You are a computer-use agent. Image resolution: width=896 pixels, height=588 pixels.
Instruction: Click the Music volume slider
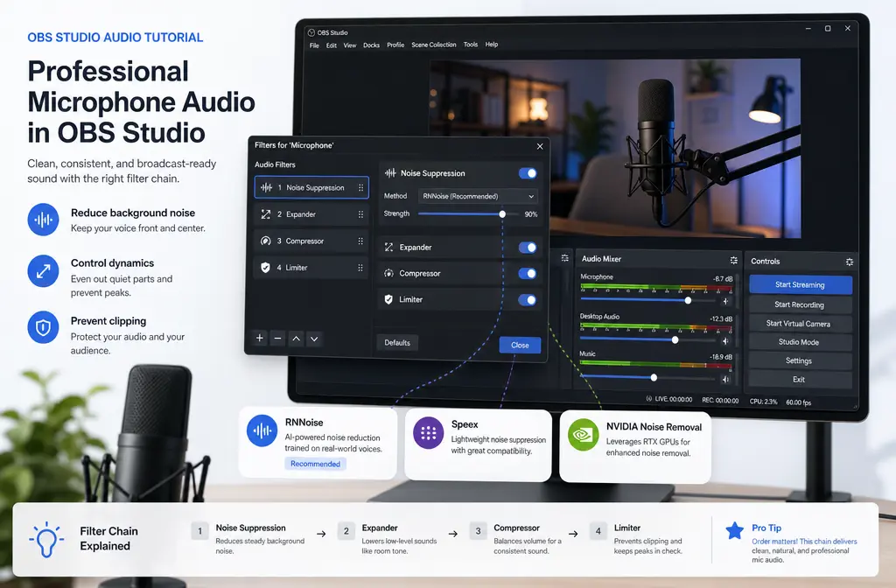click(647, 377)
